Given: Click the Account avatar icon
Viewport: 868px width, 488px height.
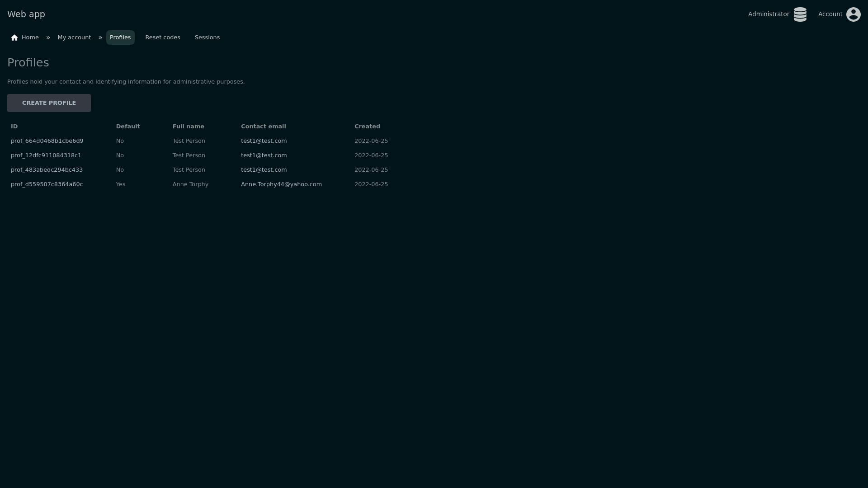Looking at the screenshot, I should 853,14.
